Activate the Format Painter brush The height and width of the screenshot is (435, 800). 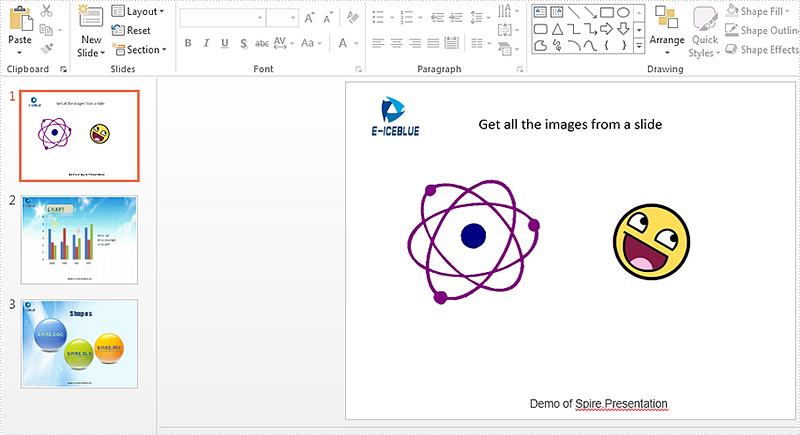pyautogui.click(x=46, y=49)
